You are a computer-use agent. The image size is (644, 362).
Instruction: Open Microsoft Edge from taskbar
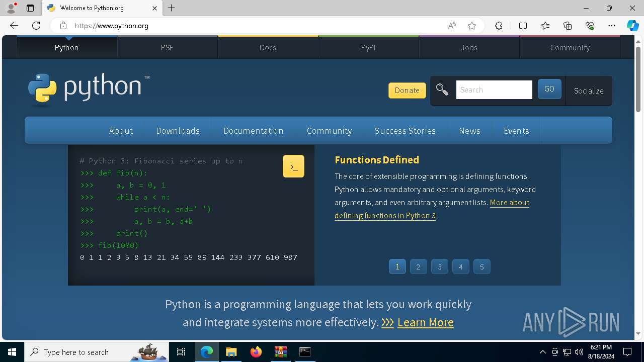coord(207,352)
